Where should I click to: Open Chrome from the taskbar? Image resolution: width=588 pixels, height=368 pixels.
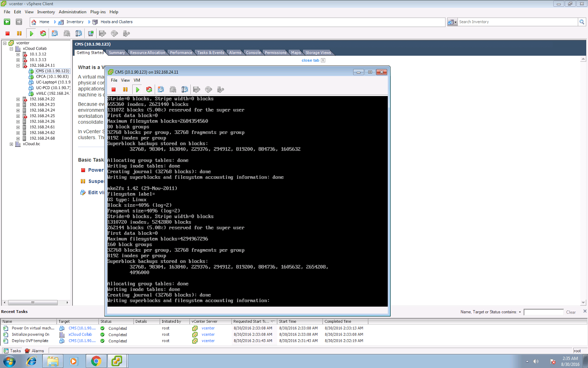click(x=96, y=361)
